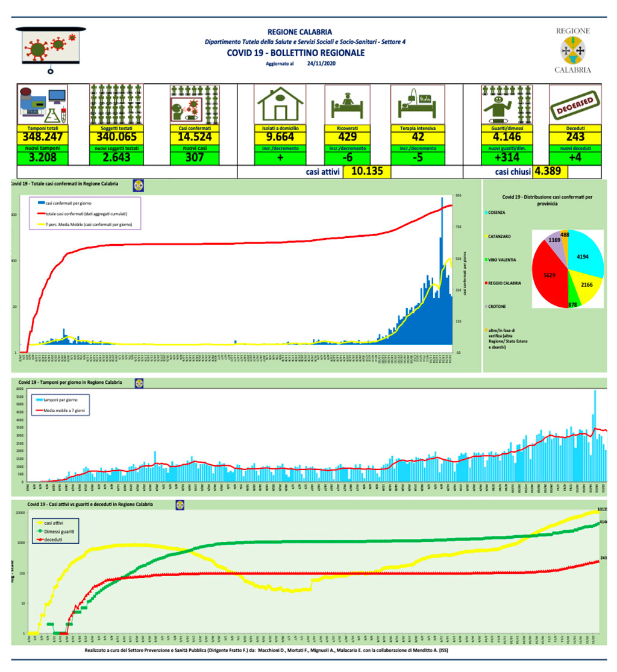This screenshot has height=672, width=617.
Task: Click the small emblem beside Totale casi confermati title
Action: (x=139, y=186)
